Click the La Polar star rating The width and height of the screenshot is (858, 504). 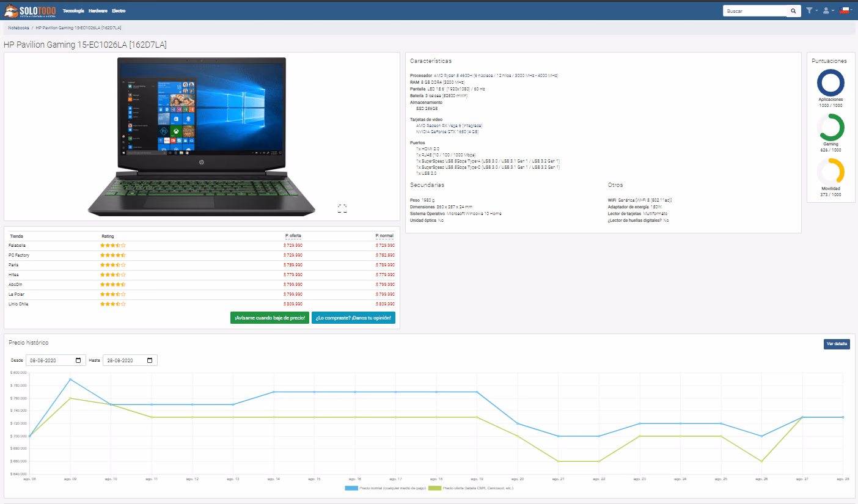tap(113, 294)
